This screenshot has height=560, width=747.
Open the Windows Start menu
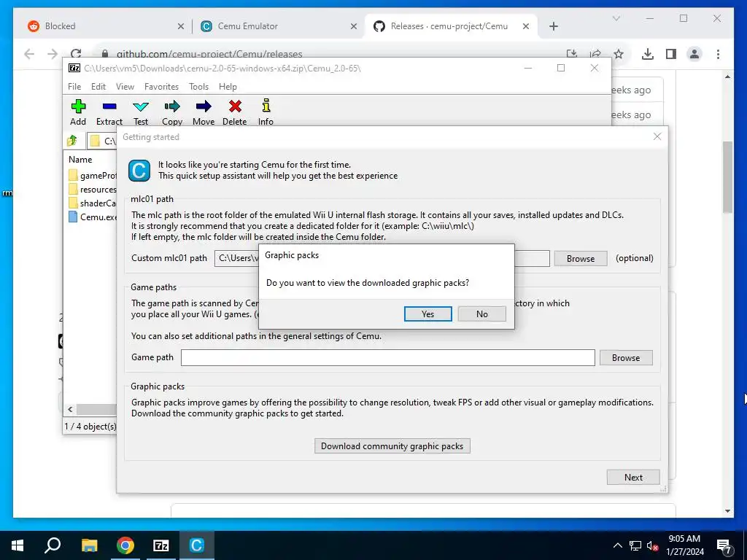point(18,545)
